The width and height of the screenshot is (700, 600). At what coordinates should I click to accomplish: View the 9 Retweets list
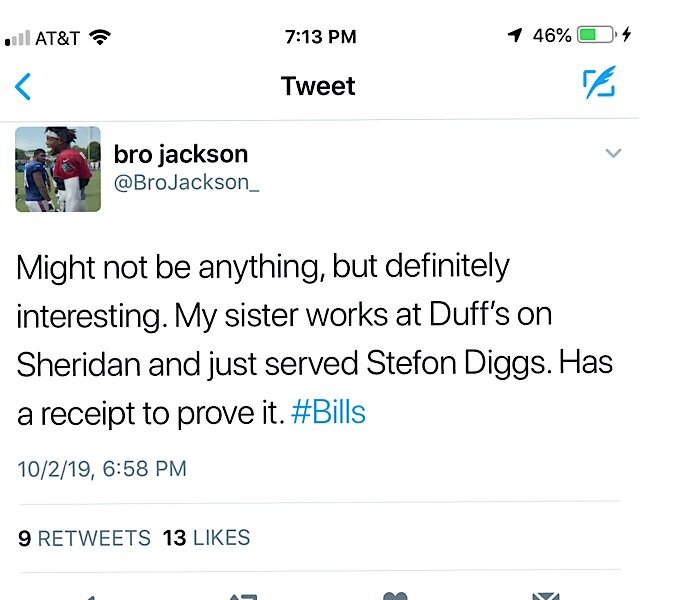point(84,538)
